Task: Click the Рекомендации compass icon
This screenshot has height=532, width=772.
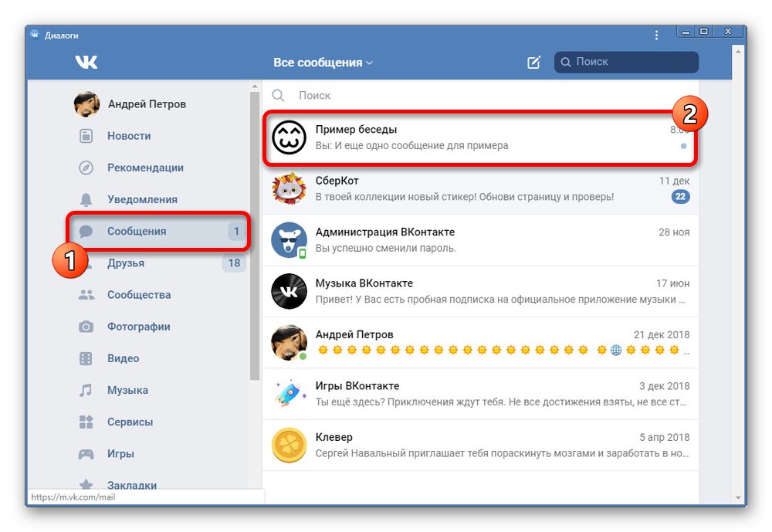Action: [86, 168]
